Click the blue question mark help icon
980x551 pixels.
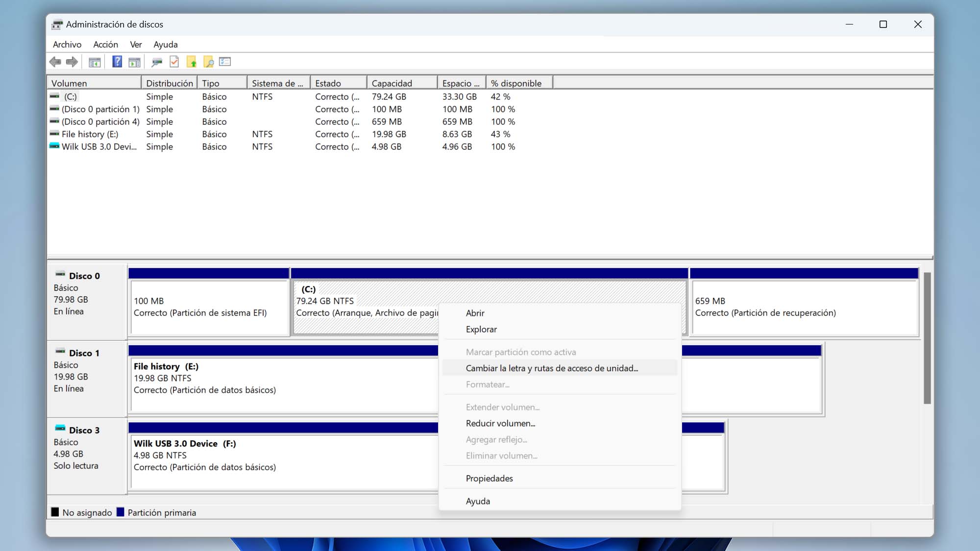tap(117, 62)
